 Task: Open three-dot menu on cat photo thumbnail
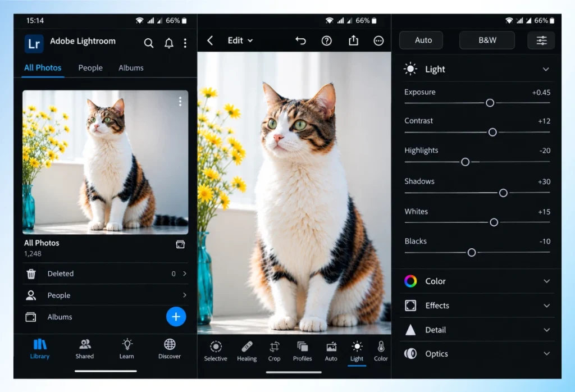pos(180,102)
